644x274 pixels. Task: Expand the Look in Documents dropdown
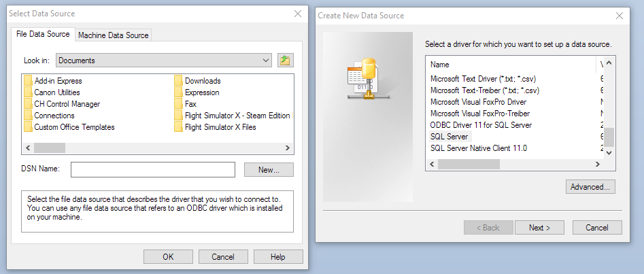coord(164,61)
